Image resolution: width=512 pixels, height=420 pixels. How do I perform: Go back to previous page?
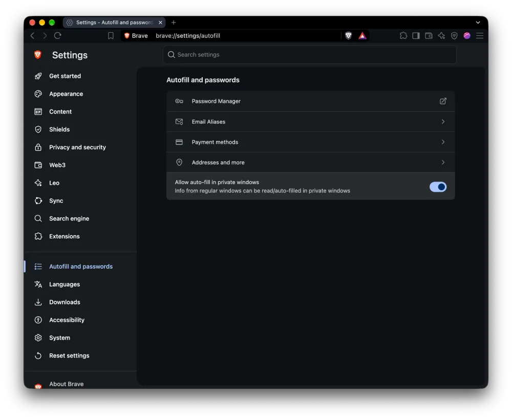[32, 36]
